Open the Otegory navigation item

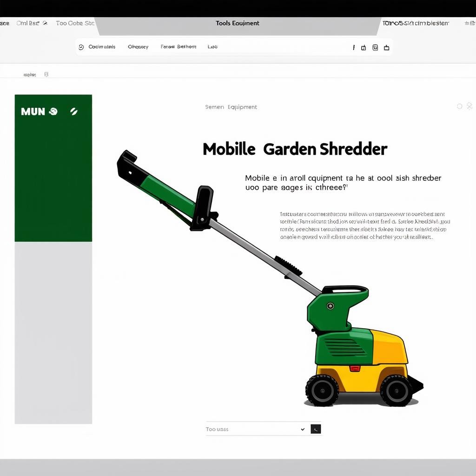138,47
